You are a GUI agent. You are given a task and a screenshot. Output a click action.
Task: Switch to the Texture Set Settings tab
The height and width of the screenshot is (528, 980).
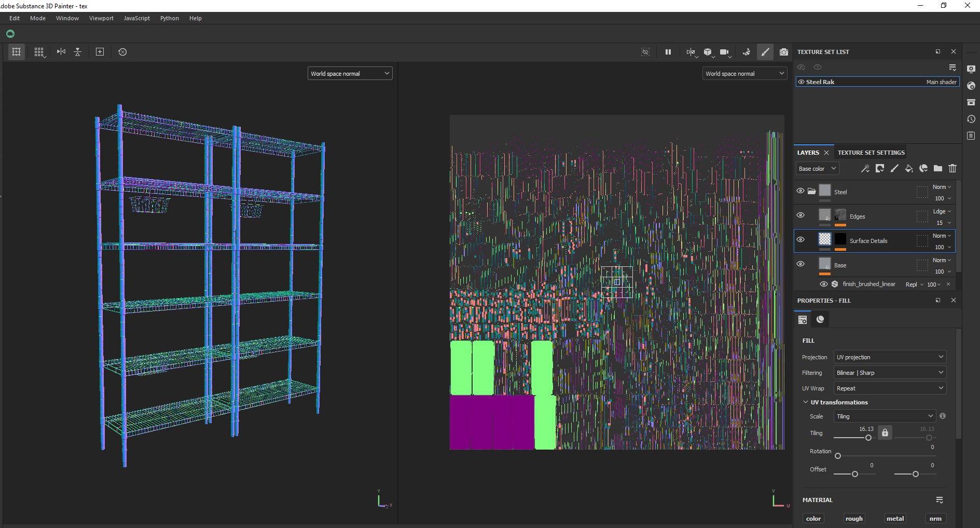871,153
